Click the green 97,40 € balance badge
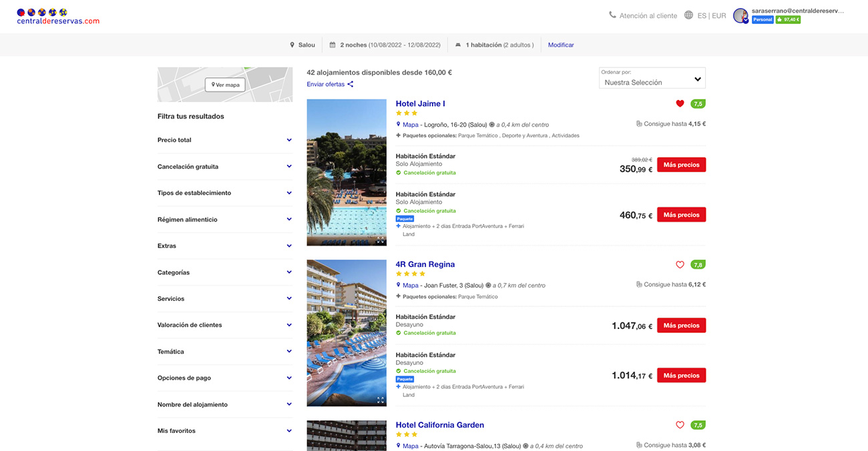The width and height of the screenshot is (868, 451). tap(788, 20)
